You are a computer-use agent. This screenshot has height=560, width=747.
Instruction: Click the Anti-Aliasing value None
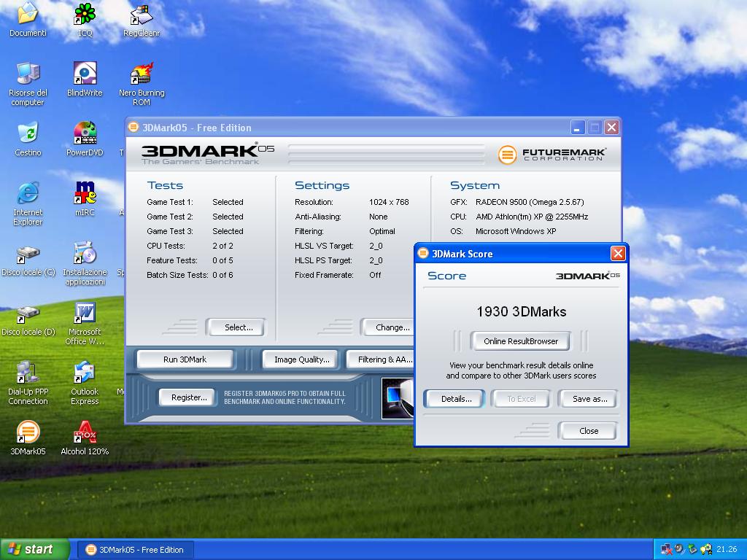click(379, 217)
